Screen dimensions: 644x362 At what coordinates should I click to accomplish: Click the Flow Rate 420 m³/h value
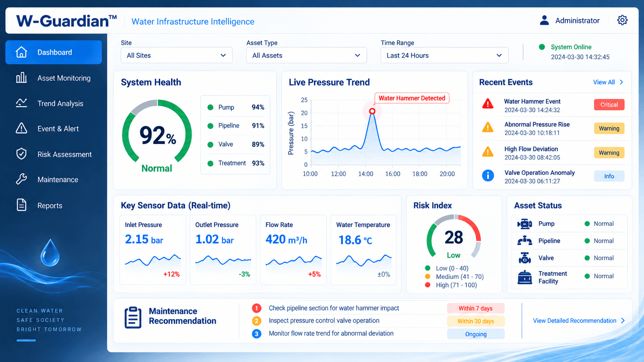point(286,240)
